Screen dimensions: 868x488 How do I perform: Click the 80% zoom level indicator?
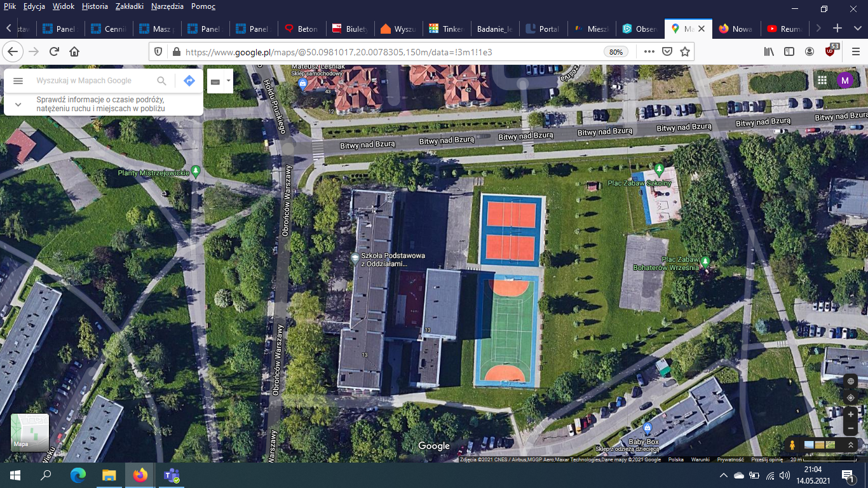616,52
